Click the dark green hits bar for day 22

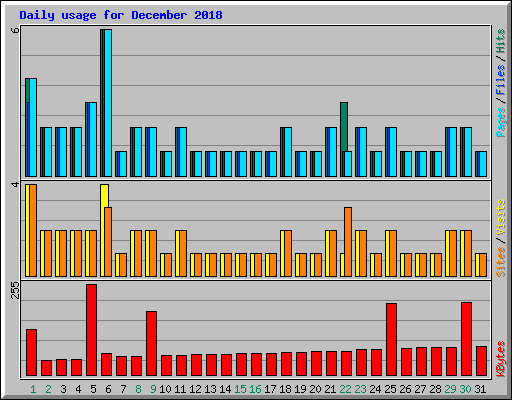click(344, 127)
